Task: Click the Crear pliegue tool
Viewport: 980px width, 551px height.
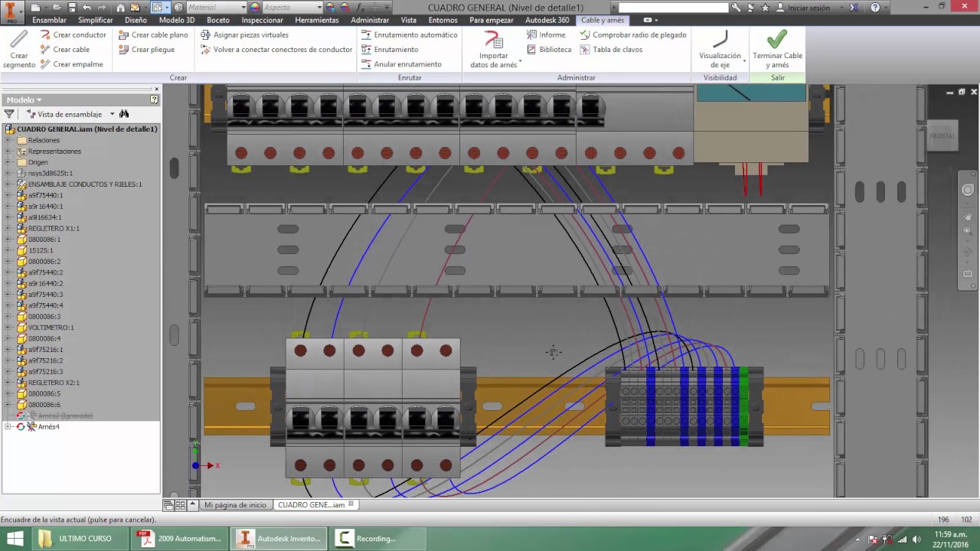Action: [147, 50]
